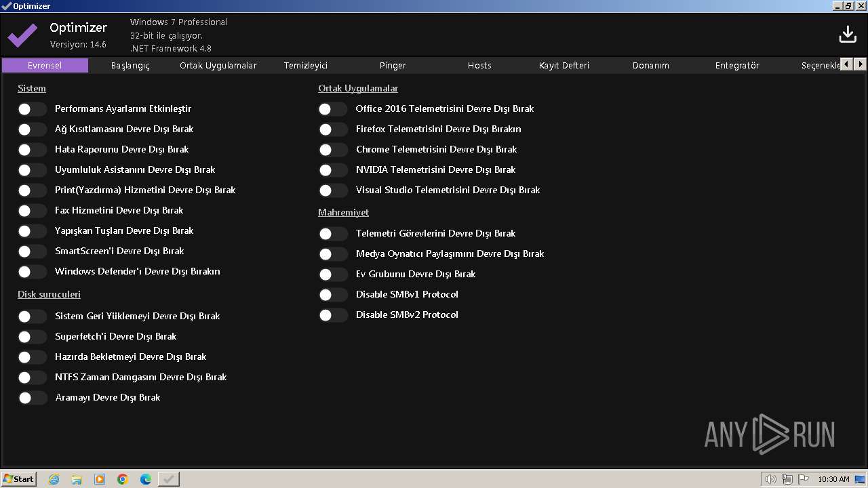Toggle Ev Grubunu Devre Dışı Bırak
Screen dimensions: 868x488
[x=333, y=274]
